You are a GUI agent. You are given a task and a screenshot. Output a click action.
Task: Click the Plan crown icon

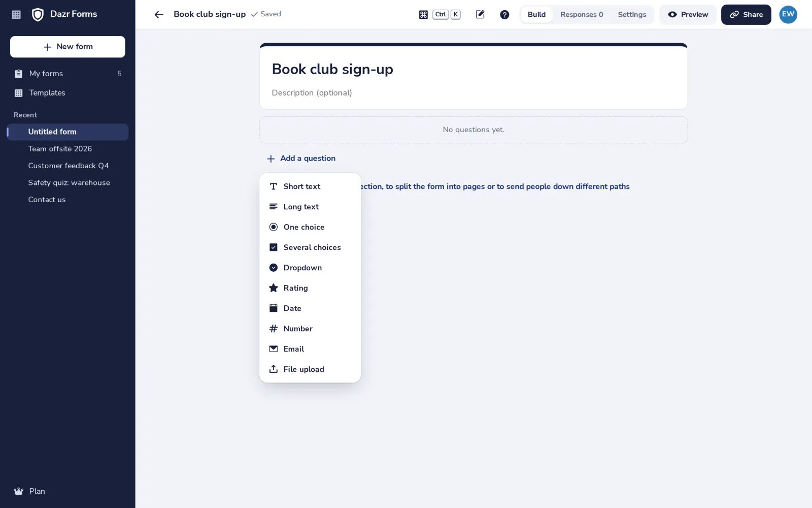tap(18, 491)
